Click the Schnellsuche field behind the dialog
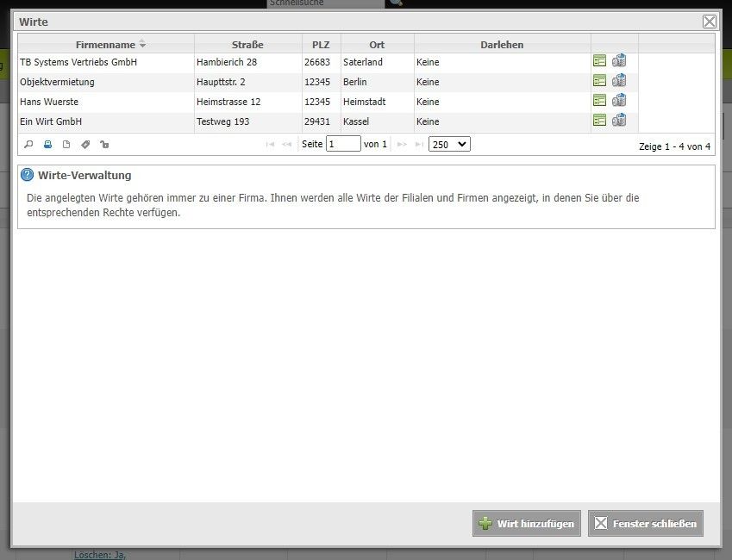The image size is (732, 560). [x=326, y=3]
